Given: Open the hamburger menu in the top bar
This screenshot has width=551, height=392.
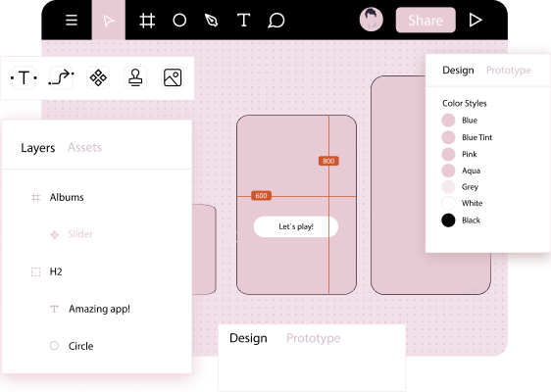Looking at the screenshot, I should click(72, 20).
